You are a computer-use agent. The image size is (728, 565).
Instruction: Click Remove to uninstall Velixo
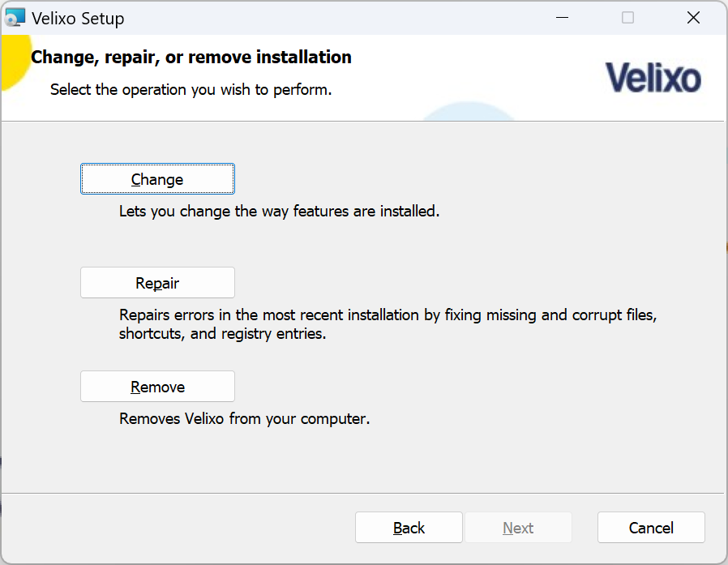[157, 387]
